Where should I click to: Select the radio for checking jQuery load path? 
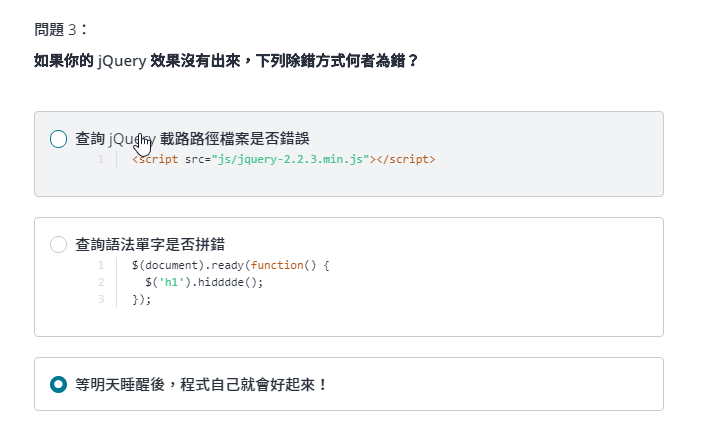coord(58,139)
